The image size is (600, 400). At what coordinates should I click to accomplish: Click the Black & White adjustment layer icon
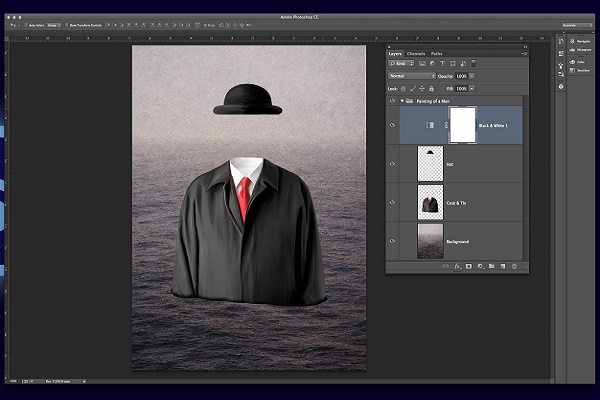coord(430,125)
